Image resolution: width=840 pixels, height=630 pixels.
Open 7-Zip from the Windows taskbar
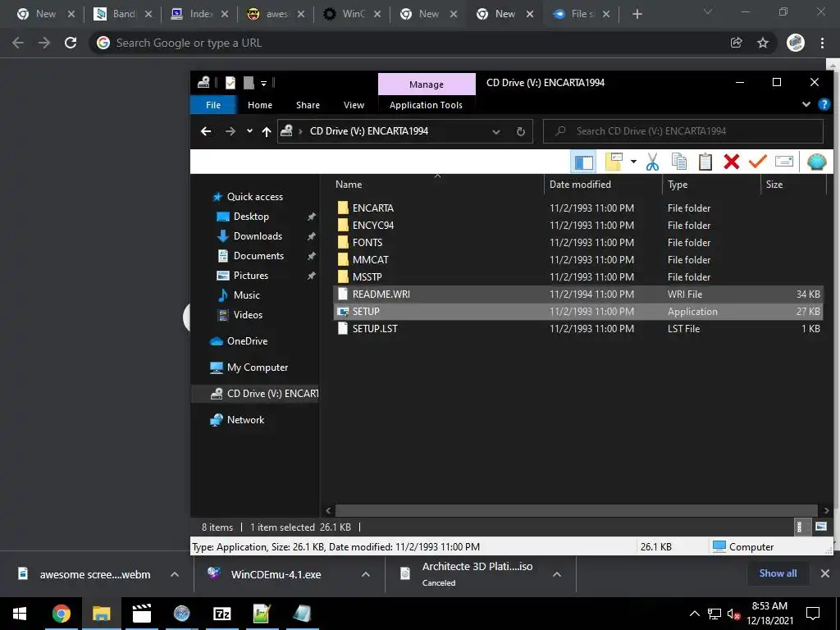click(x=221, y=614)
